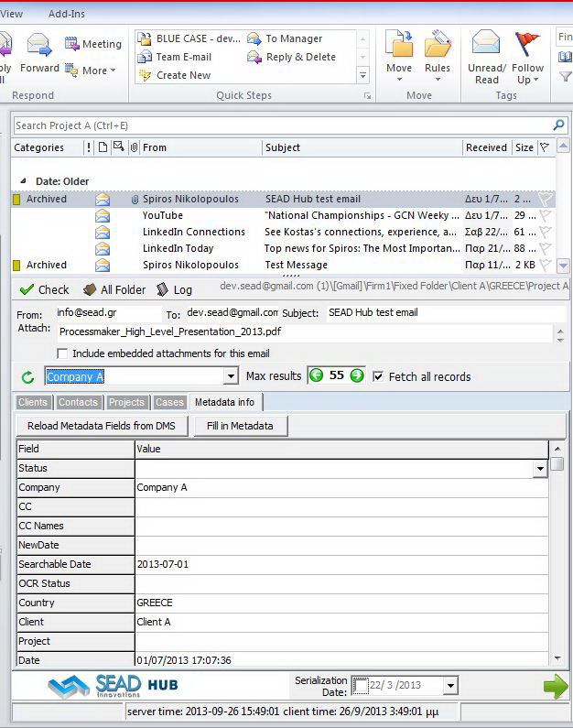Open the Add-Ins ribbon tab
This screenshot has height=728, width=573.
pos(67,14)
